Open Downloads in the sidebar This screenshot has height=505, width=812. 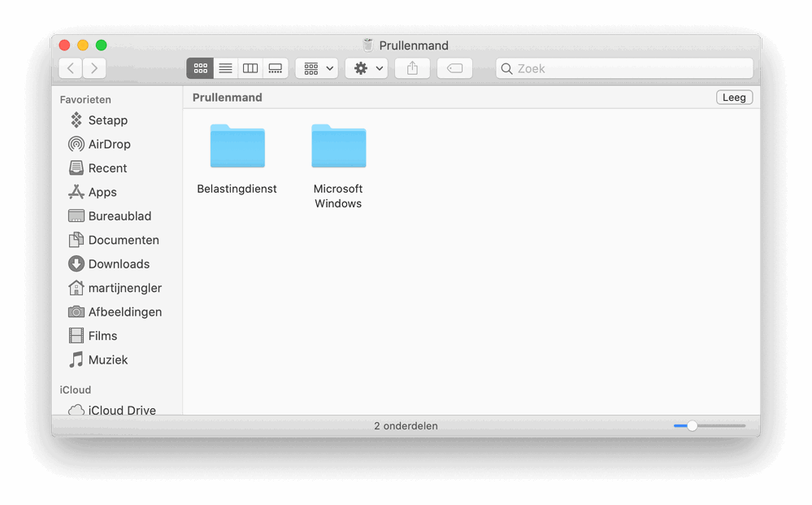tap(119, 263)
